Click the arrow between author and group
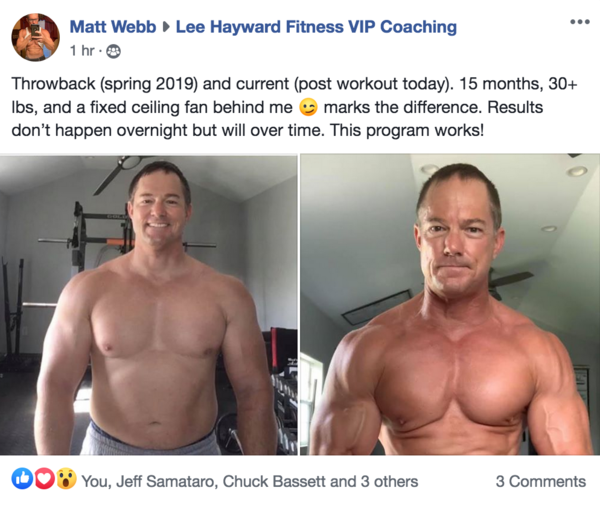600x505 pixels. [x=166, y=27]
